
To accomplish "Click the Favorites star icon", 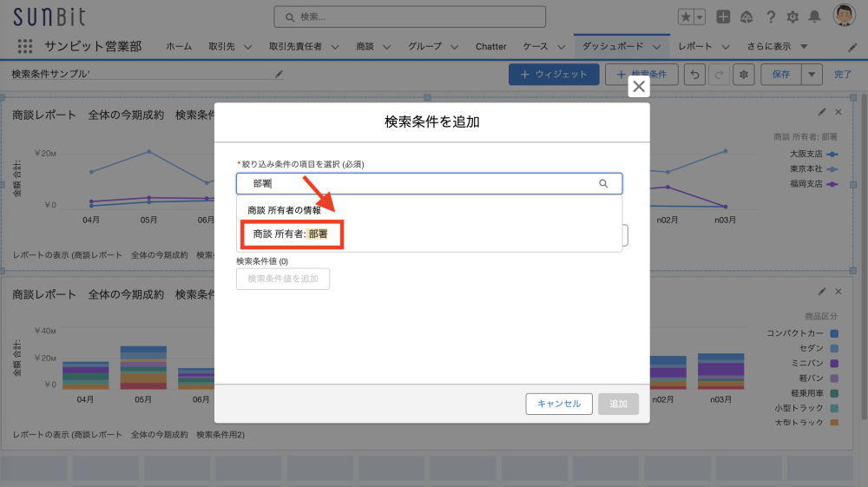I will click(x=685, y=16).
